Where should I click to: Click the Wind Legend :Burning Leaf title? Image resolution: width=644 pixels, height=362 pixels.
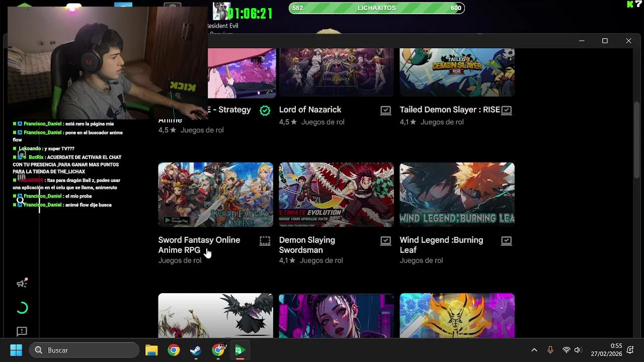click(441, 245)
